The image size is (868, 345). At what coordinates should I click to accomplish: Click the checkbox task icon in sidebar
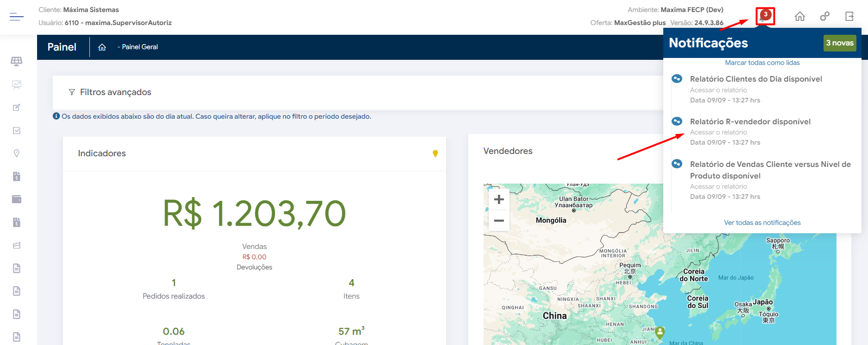[x=17, y=131]
